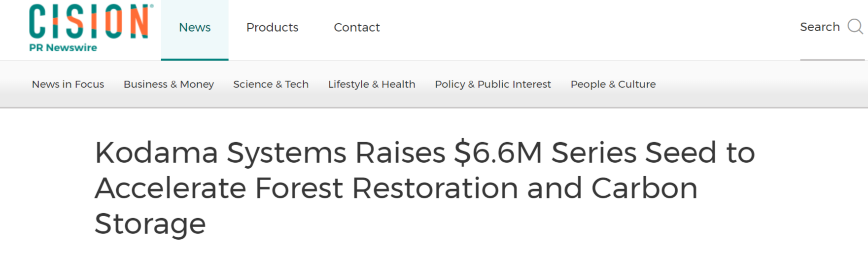Click the Kodama Systems headline's first line
The height and width of the screenshot is (262, 868).
coord(425,153)
